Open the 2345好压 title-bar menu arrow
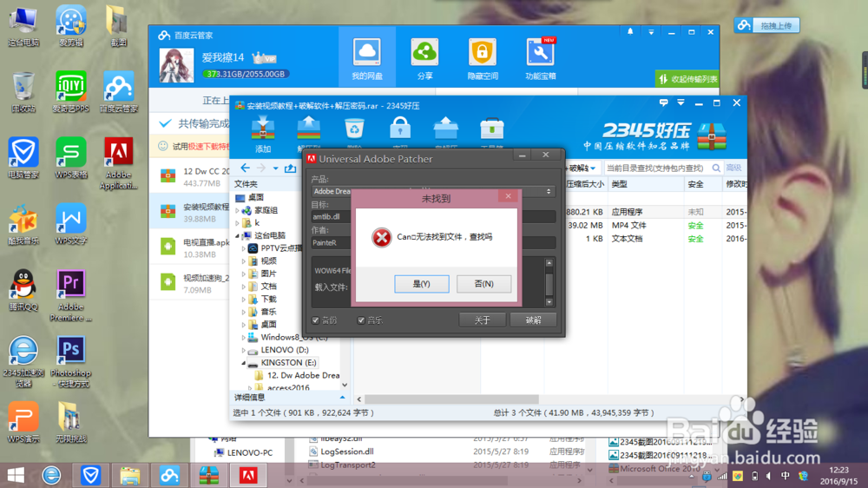The height and width of the screenshot is (488, 868). (681, 102)
